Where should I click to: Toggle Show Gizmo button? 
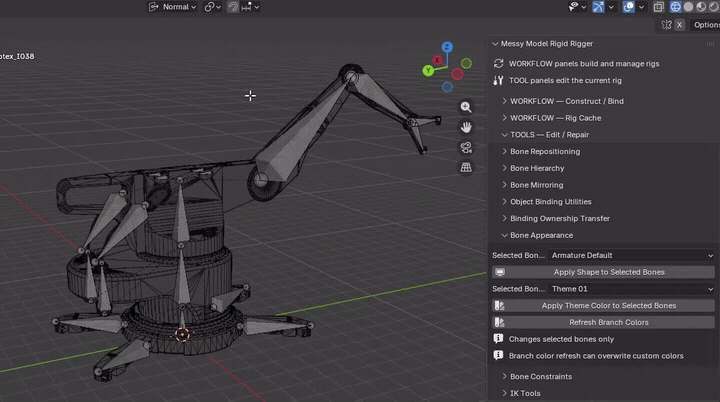[598, 7]
